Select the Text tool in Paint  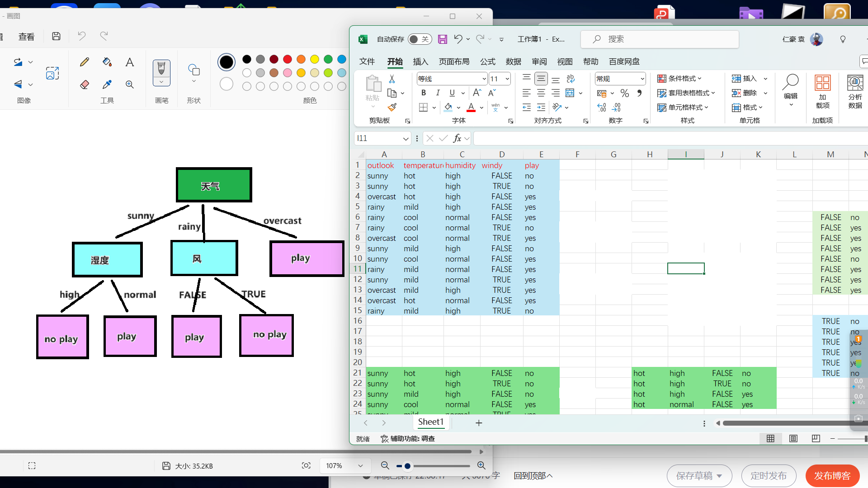click(130, 62)
